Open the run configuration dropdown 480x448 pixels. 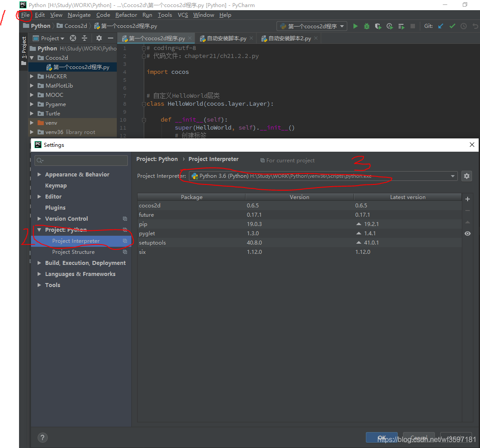[312, 27]
